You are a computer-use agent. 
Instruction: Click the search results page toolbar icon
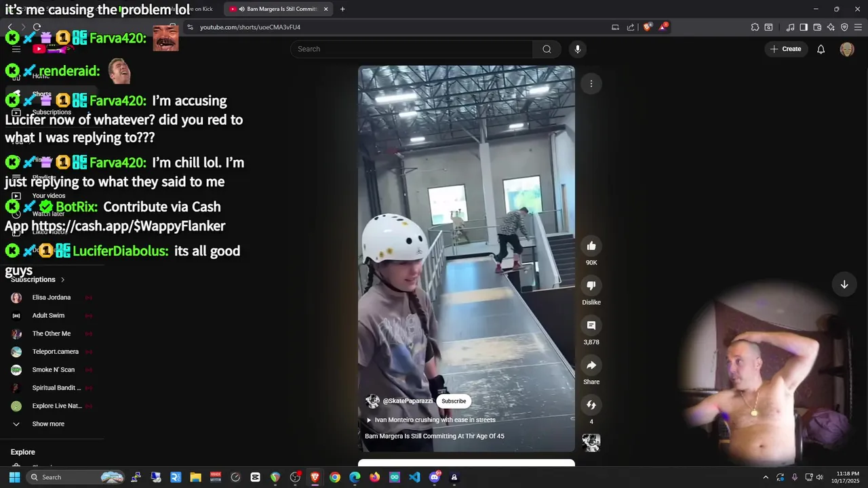coord(768,27)
